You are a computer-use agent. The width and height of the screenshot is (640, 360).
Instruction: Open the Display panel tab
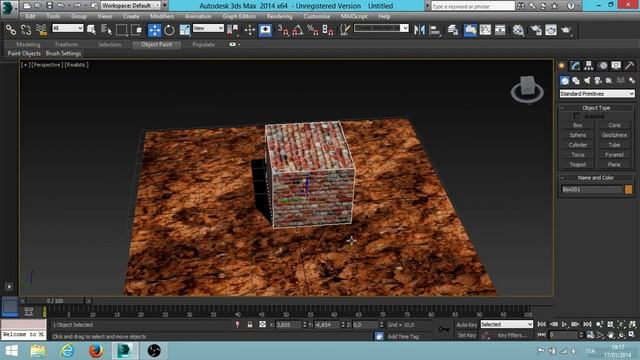click(616, 66)
